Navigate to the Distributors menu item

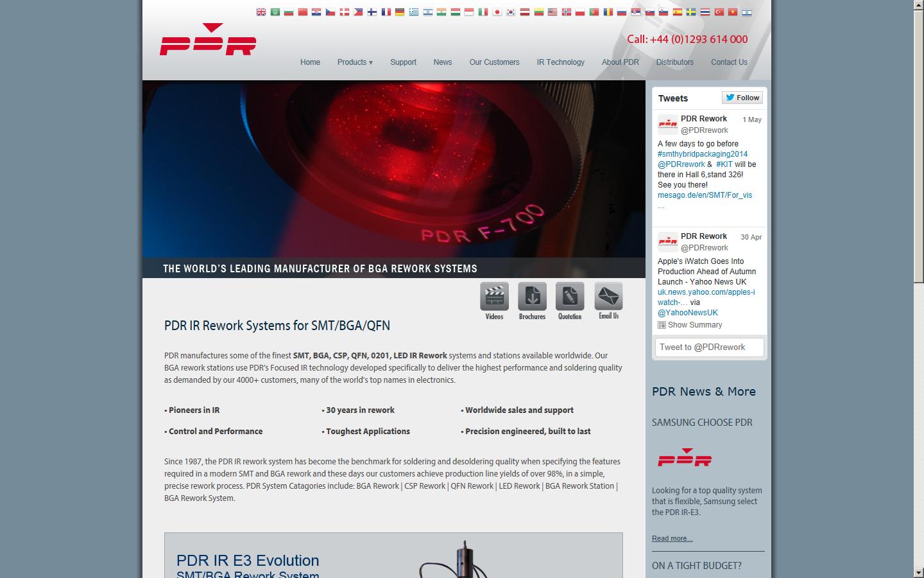point(674,62)
